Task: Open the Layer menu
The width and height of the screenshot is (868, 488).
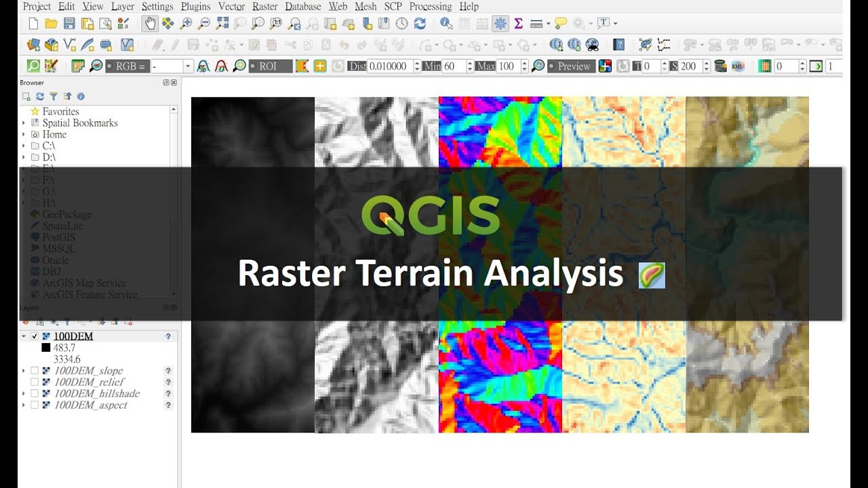Action: tap(123, 6)
